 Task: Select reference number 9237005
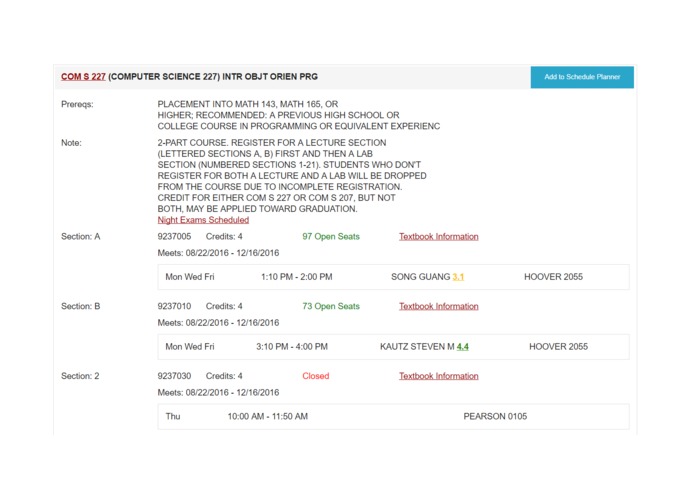pyautogui.click(x=174, y=237)
